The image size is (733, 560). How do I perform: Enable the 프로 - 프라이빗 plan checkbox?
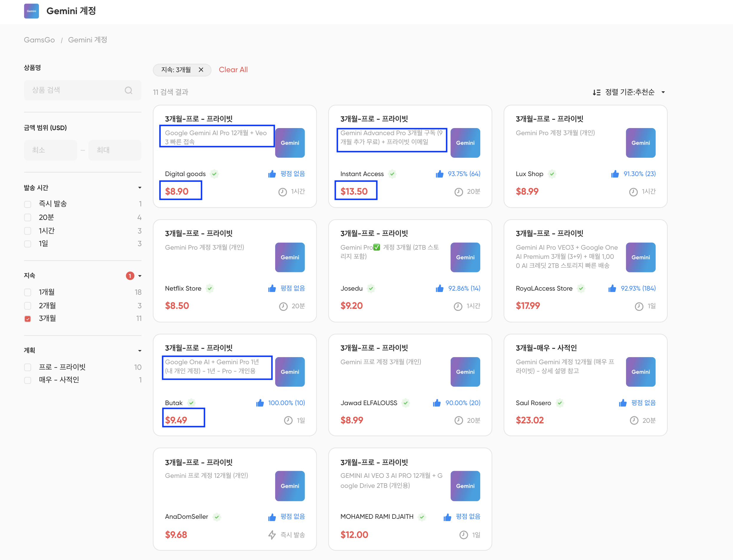tap(28, 367)
